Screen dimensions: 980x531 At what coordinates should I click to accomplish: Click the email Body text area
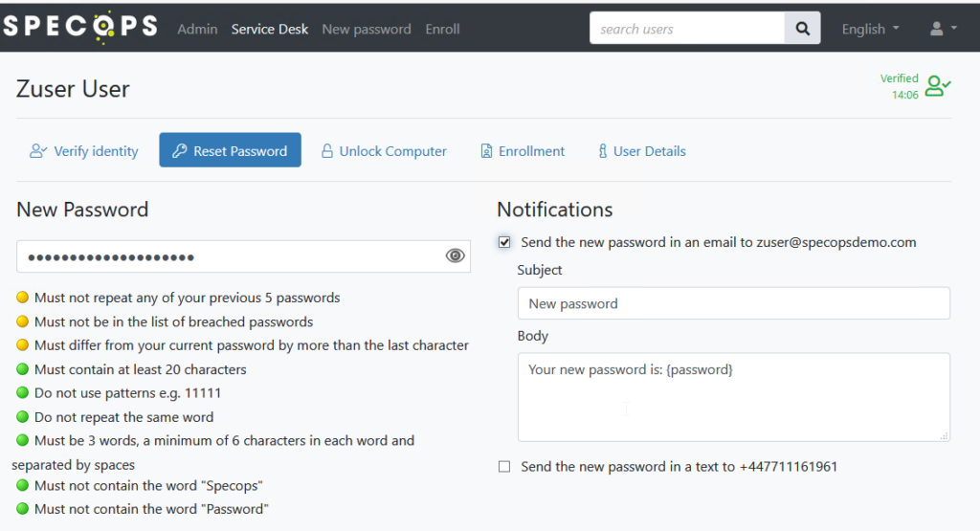[x=734, y=397]
